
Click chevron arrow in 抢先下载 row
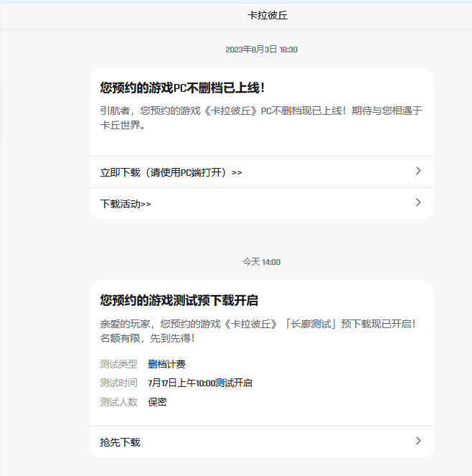click(418, 441)
